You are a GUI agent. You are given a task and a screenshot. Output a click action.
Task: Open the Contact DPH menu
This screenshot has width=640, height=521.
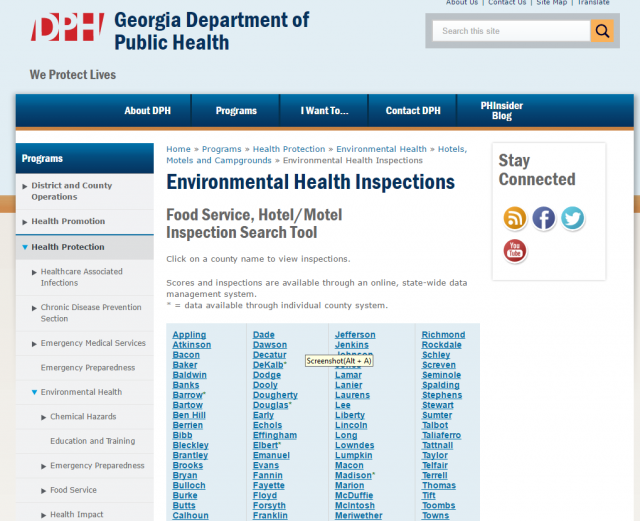point(413,111)
